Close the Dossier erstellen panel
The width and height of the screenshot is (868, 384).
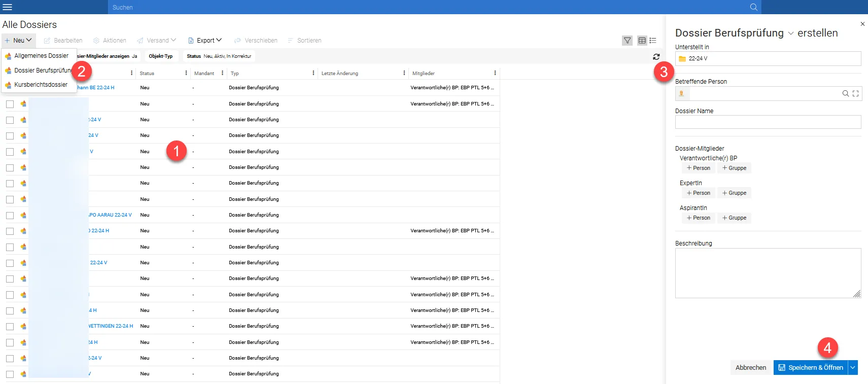coord(862,24)
